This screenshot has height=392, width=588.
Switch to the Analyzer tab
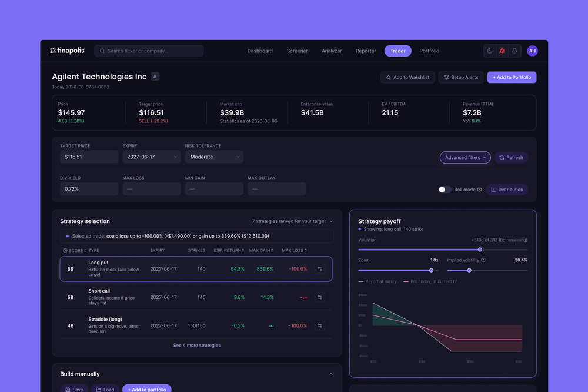click(x=332, y=51)
